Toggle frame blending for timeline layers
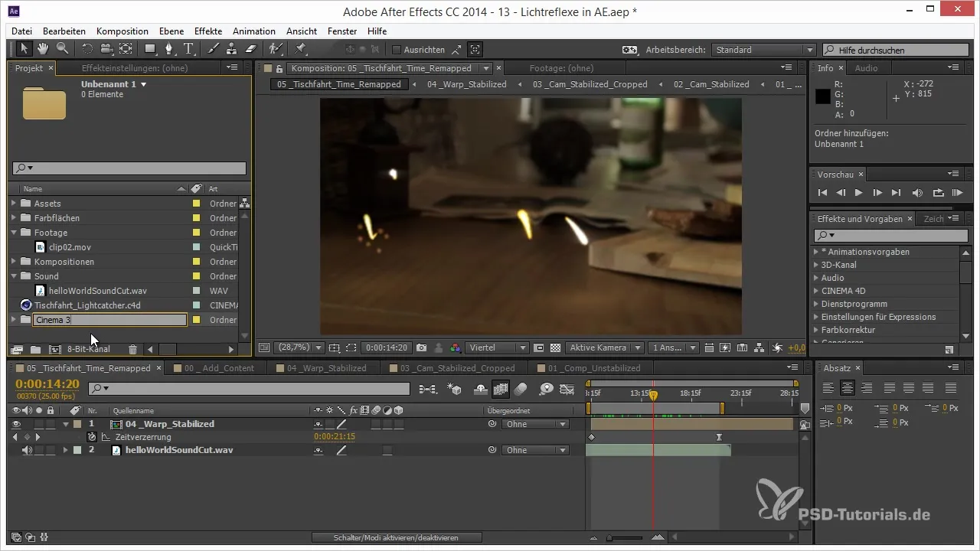Screen dimensions: 980x551 coord(501,389)
